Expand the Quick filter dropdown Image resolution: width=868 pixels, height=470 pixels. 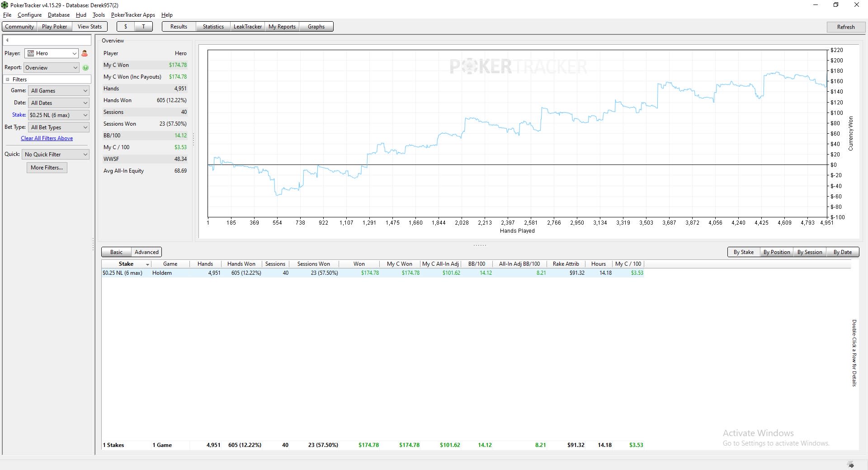tap(56, 155)
